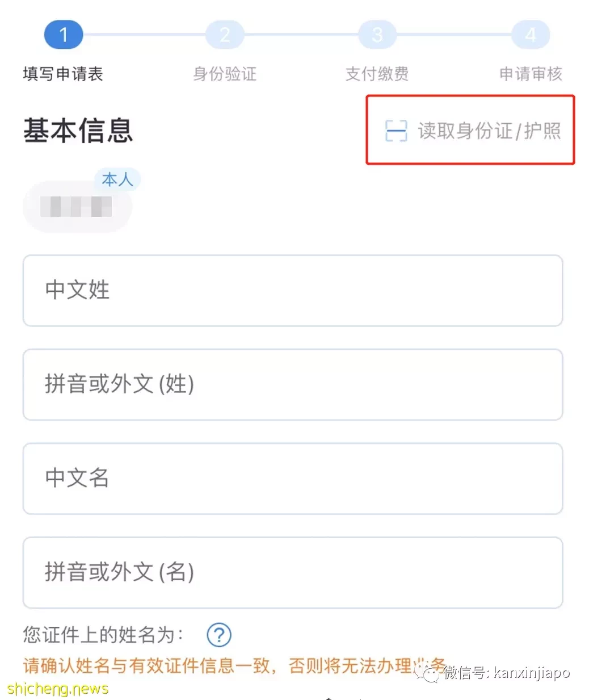Select the step 2 circle indicator
The width and height of the screenshot is (589, 700).
[x=225, y=35]
